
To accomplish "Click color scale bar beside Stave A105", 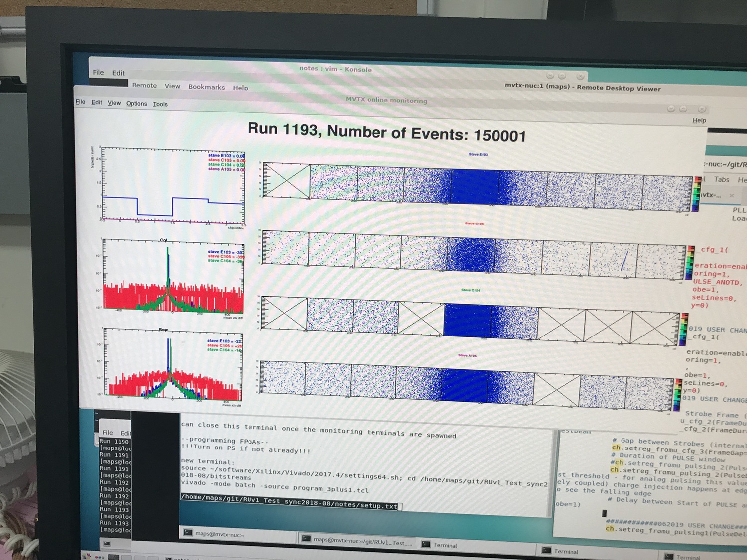I will 677,394.
